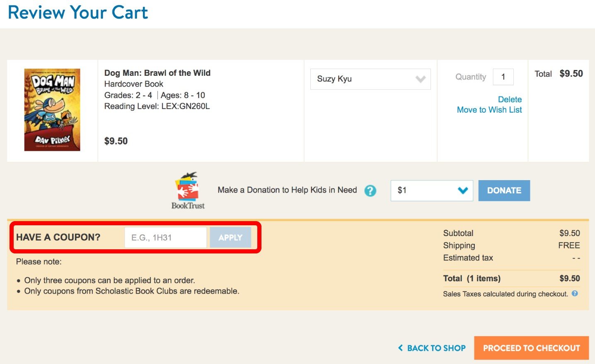Click the Dog Man: Brawl of the Wild title
Viewport: 595px width, 364px height.
pos(157,73)
